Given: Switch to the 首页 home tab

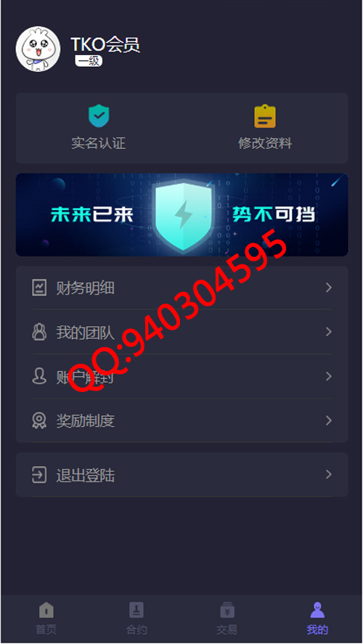Looking at the screenshot, I should 46,619.
